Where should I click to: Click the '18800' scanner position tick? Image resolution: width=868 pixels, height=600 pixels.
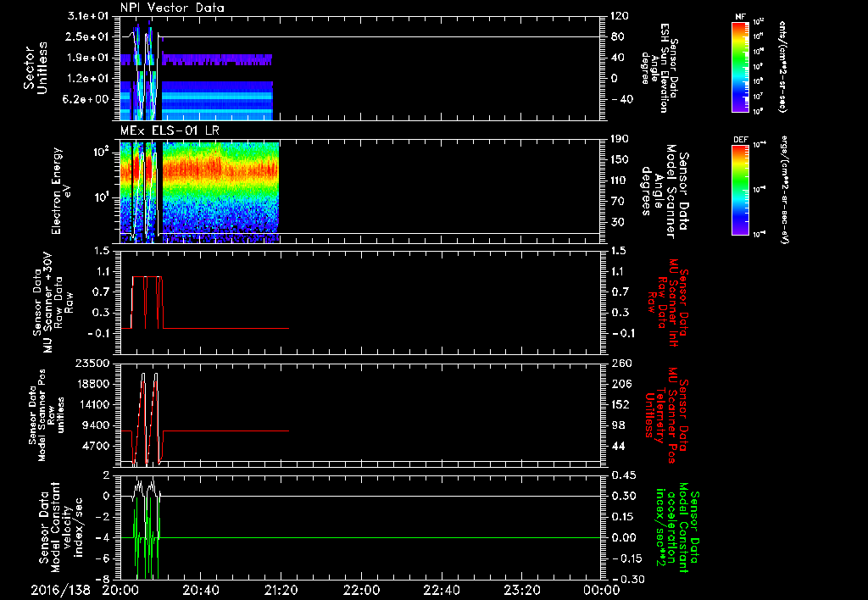95,384
